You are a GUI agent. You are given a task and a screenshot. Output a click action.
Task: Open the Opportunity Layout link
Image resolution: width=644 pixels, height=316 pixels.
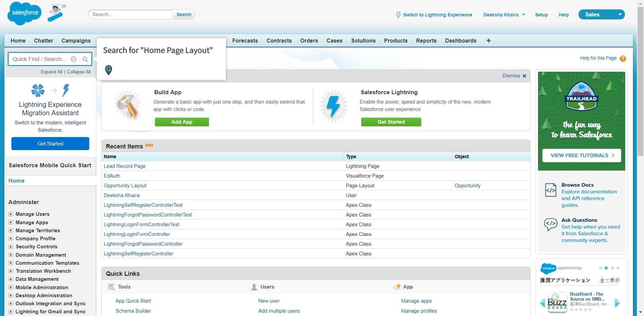[x=125, y=186]
